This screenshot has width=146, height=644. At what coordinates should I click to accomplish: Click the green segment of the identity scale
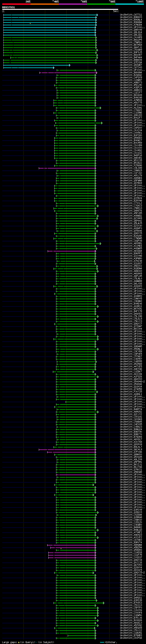[101, 4]
